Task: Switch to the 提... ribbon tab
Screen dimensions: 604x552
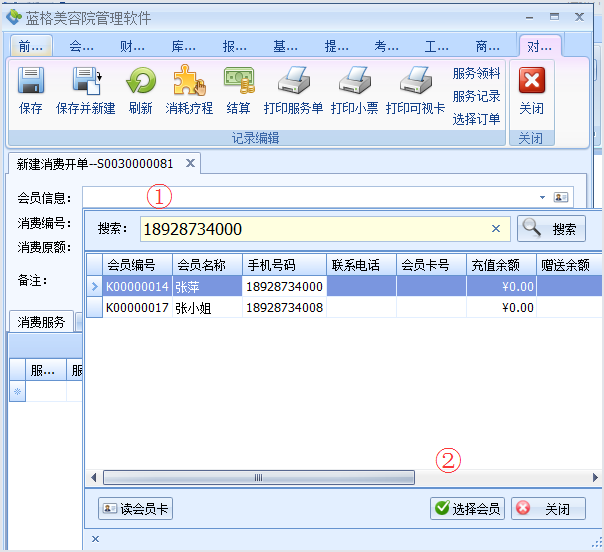Action: point(336,46)
